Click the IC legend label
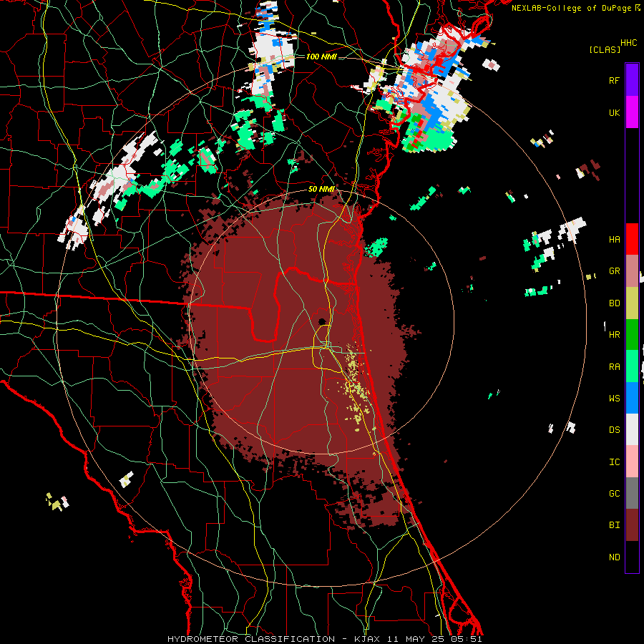The height and width of the screenshot is (644, 644). tap(614, 462)
